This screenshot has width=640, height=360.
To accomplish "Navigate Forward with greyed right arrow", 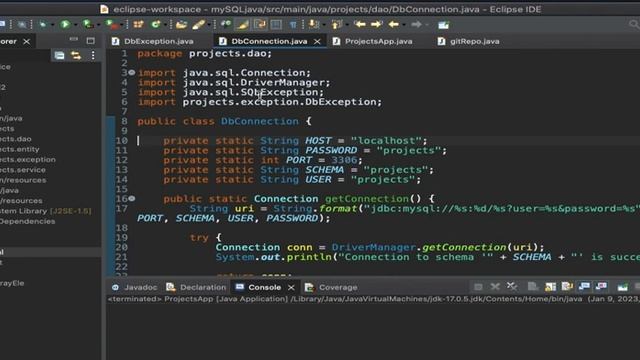I will tap(416, 24).
